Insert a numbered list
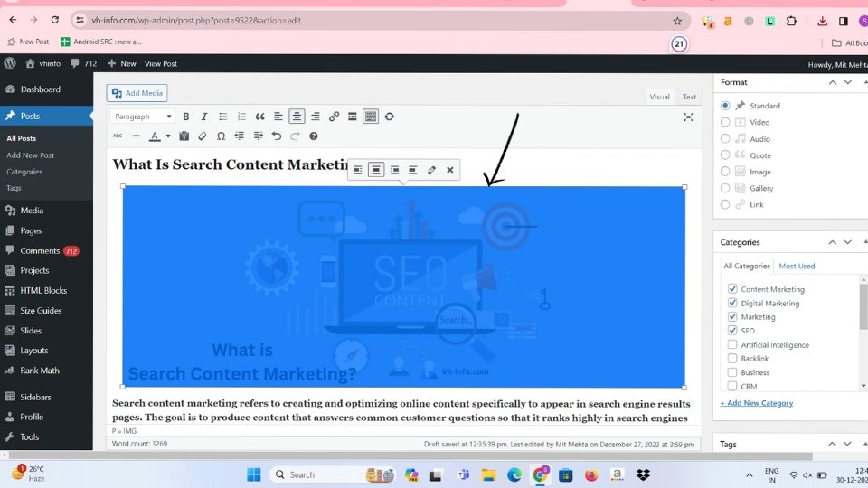The height and width of the screenshot is (488, 868). tap(241, 117)
